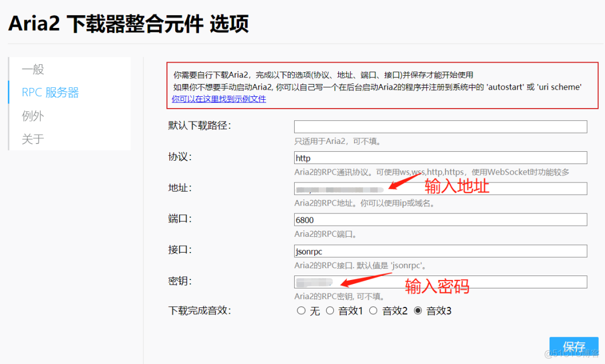This screenshot has height=364, width=605.
Task: Click the 端口 field showing 6800
Action: (x=440, y=220)
